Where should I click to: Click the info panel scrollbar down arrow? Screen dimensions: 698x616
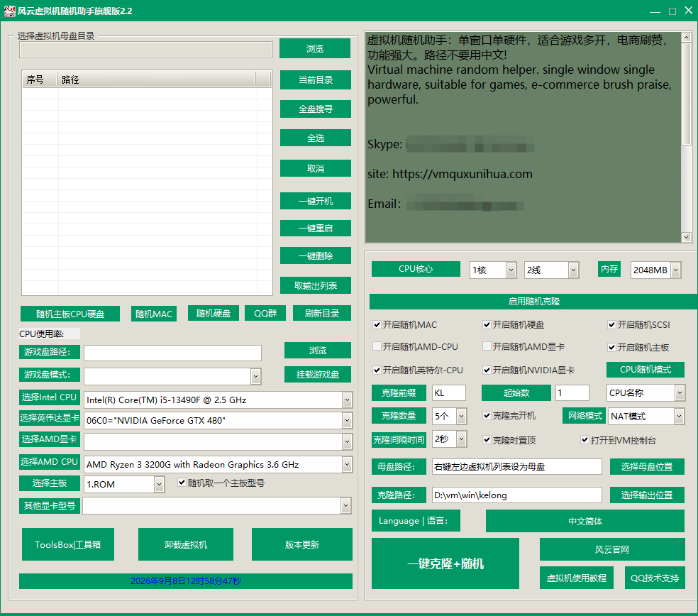(x=686, y=238)
